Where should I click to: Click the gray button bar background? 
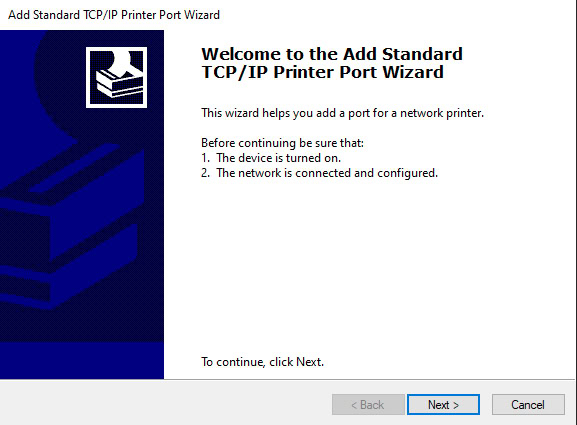coord(166,403)
